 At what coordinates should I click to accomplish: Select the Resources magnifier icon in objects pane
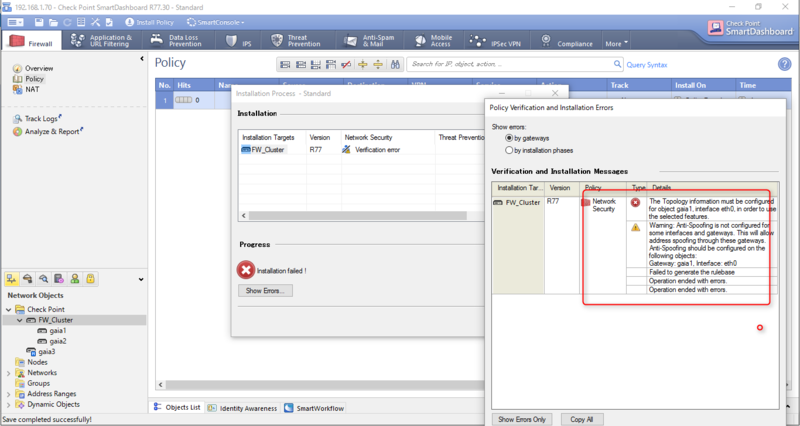coord(43,279)
